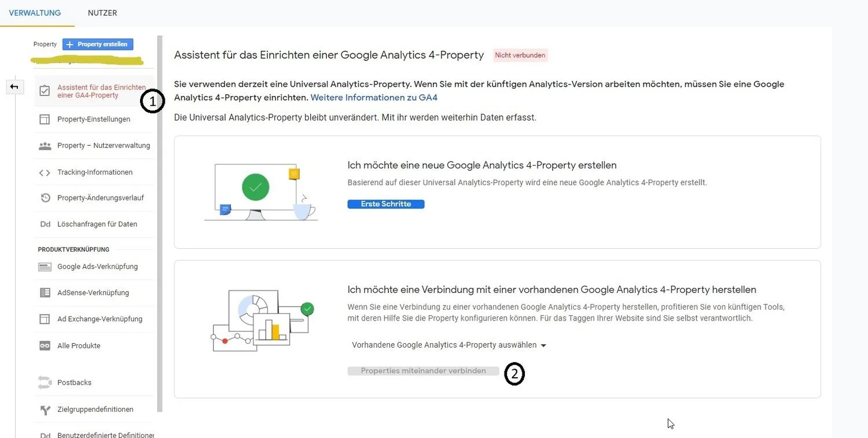The height and width of the screenshot is (438, 868).
Task: Click the Alle Produkte link icon
Action: pyautogui.click(x=45, y=345)
